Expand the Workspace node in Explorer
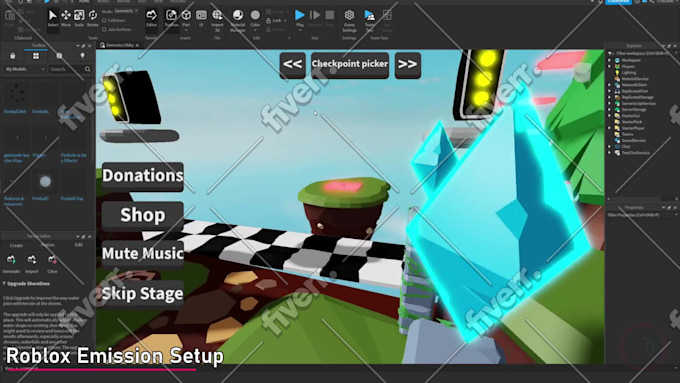The height and width of the screenshot is (383, 680). [610, 60]
